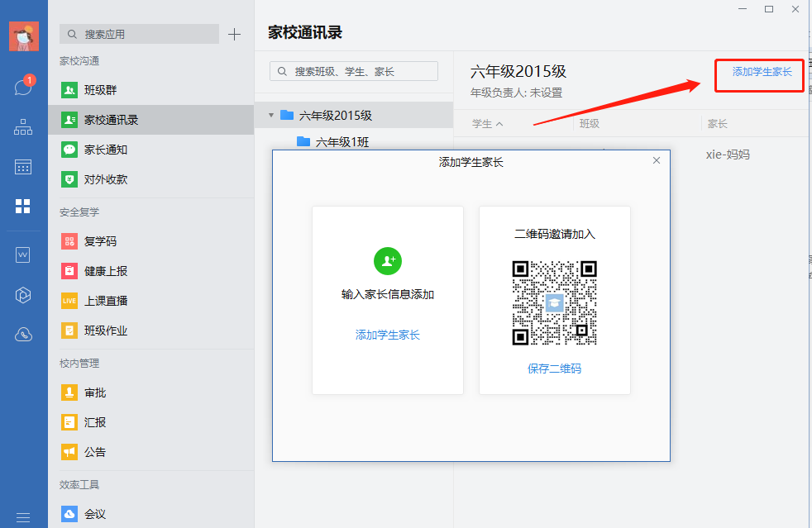812x528 pixels.
Task: Open 会议 meeting app
Action: pyautogui.click(x=150, y=514)
